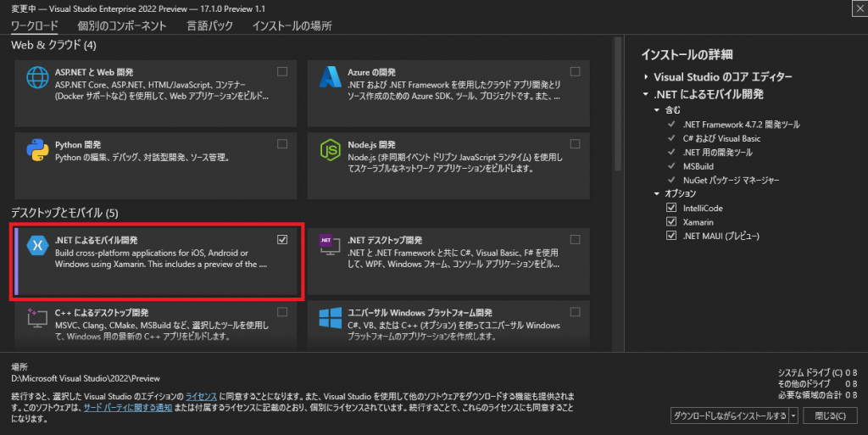
Task: Check the ASP.NET と Web 開発 workload checkbox
Action: 282,71
